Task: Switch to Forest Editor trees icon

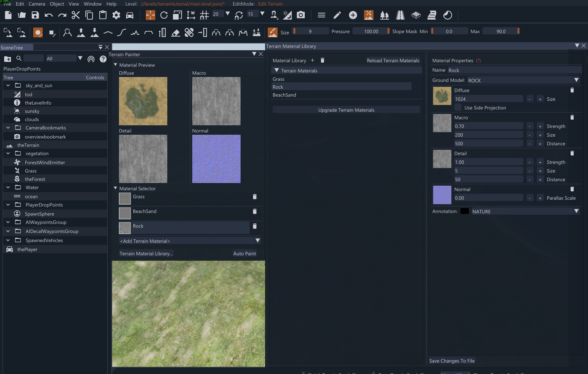Action: click(384, 15)
